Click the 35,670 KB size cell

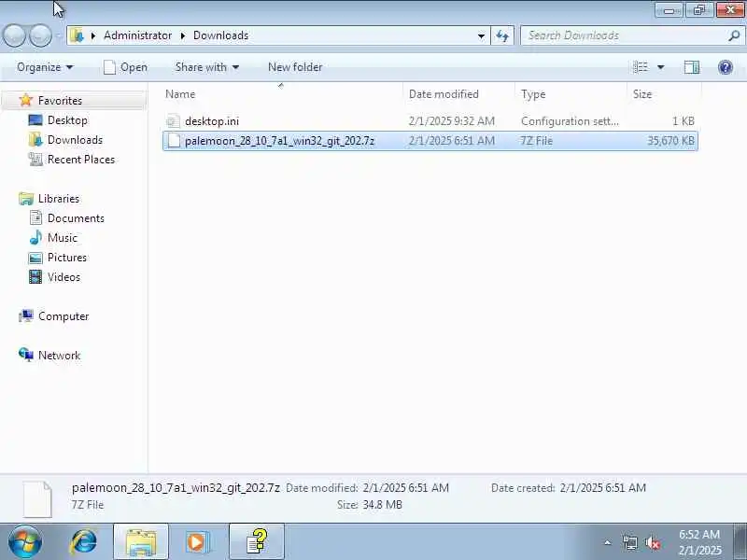670,141
